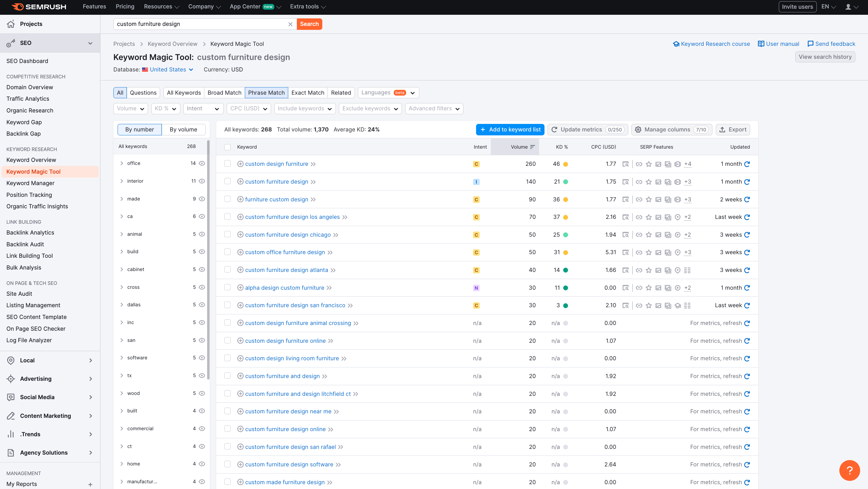Select the By volume tab
The image size is (868, 489).
coord(183,130)
